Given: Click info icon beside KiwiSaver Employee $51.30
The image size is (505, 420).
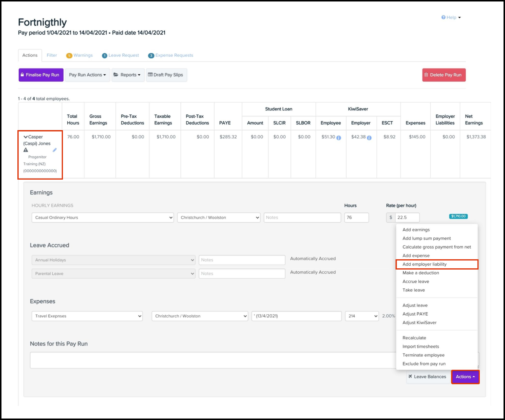Looking at the screenshot, I should [x=339, y=138].
